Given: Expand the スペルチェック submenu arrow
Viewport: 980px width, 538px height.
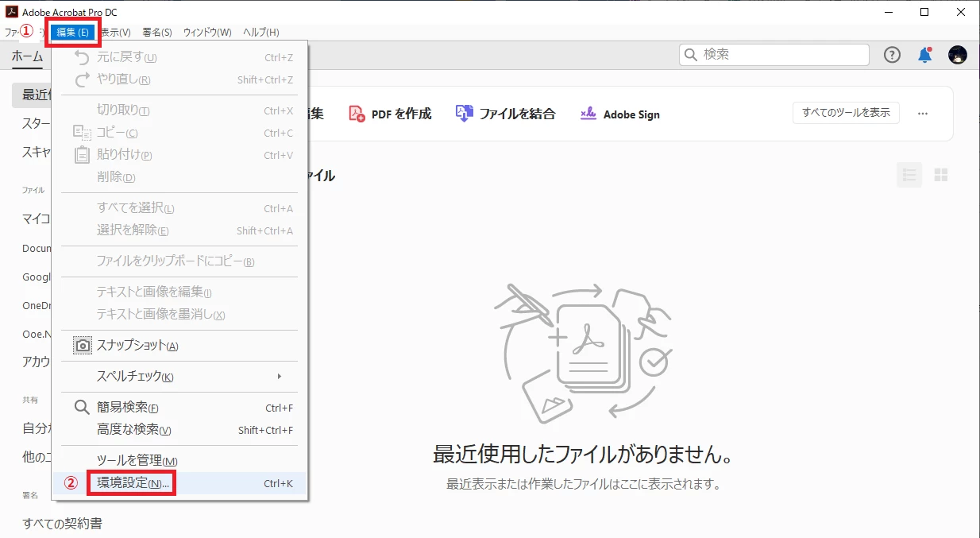Looking at the screenshot, I should click(x=279, y=376).
